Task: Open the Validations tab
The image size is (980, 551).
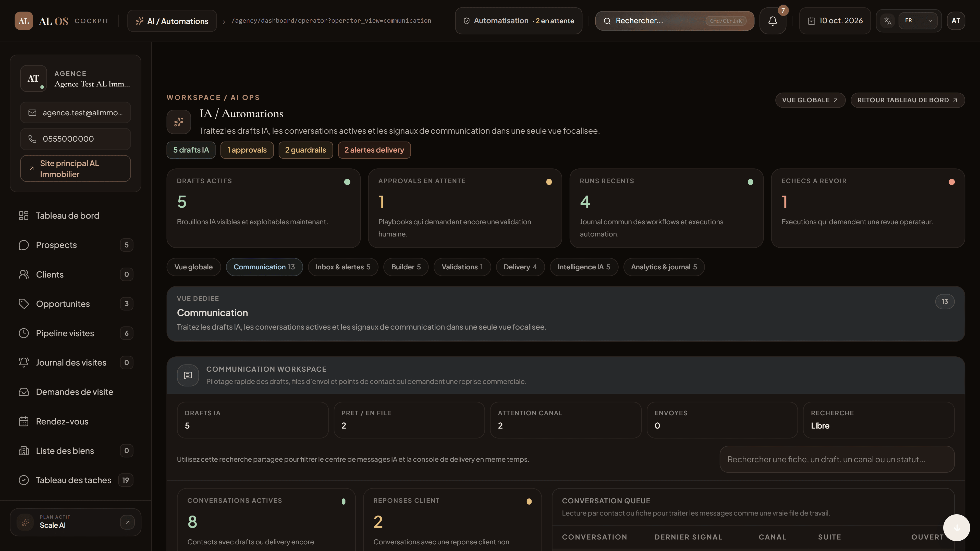Action: coord(462,267)
